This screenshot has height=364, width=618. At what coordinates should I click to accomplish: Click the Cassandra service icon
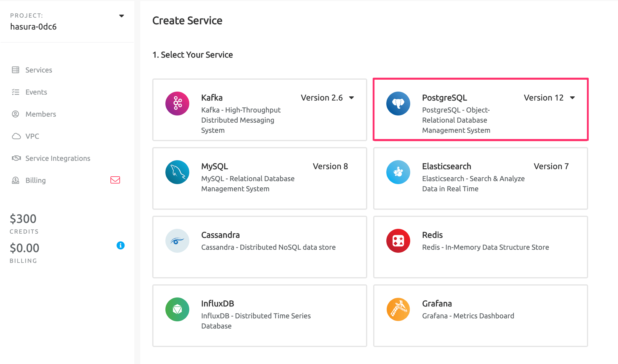[x=177, y=240]
